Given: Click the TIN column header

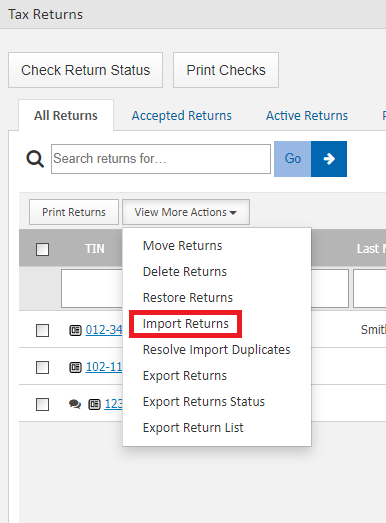Looking at the screenshot, I should [x=95, y=249].
